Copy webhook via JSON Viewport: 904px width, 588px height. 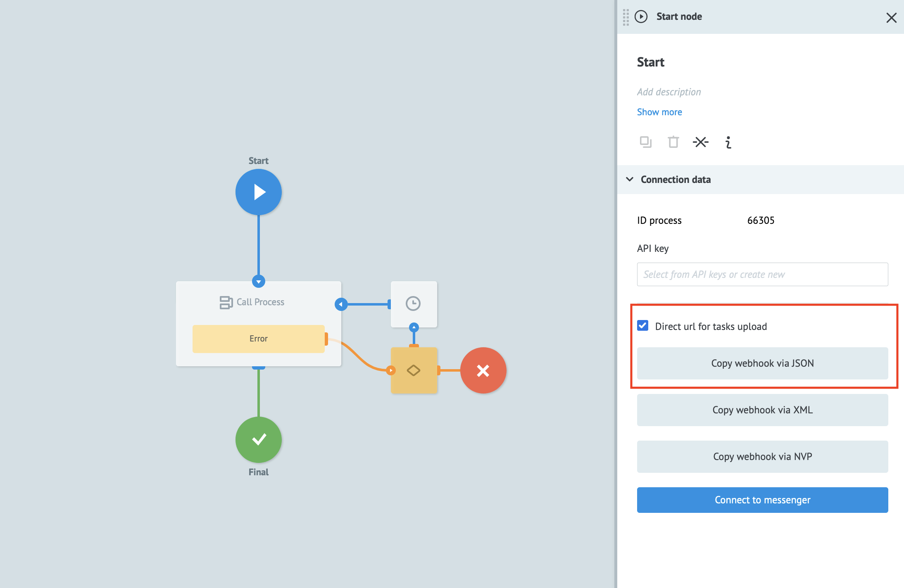click(762, 363)
